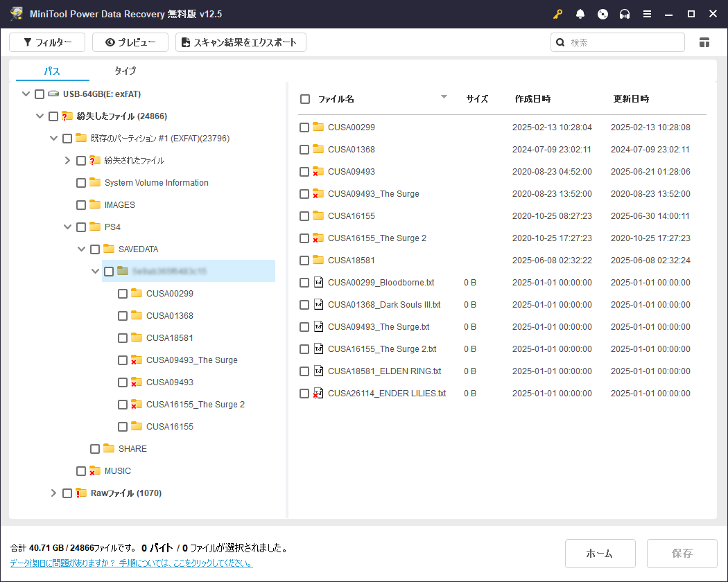728x582 pixels.
Task: Collapse the PS4 folder node
Action: tap(67, 227)
